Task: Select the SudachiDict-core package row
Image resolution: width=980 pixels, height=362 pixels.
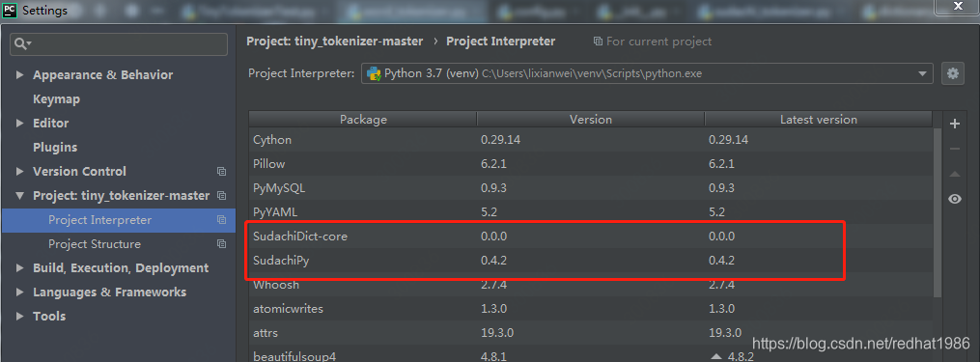Action: [591, 237]
